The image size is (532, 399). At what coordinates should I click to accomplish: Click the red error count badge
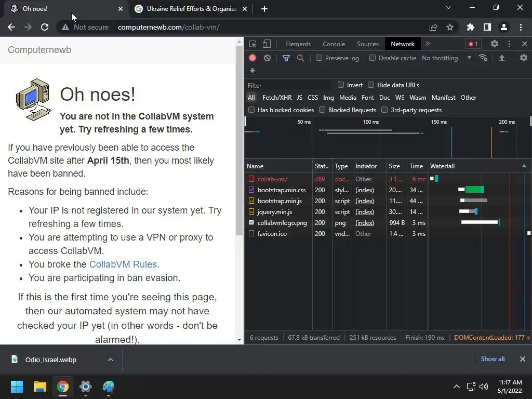click(x=473, y=44)
